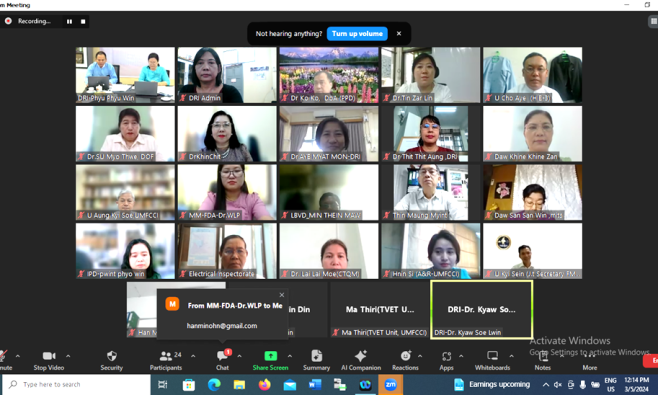
Task: Select MM-FDA-Dr.WLP video tile
Action: click(227, 192)
